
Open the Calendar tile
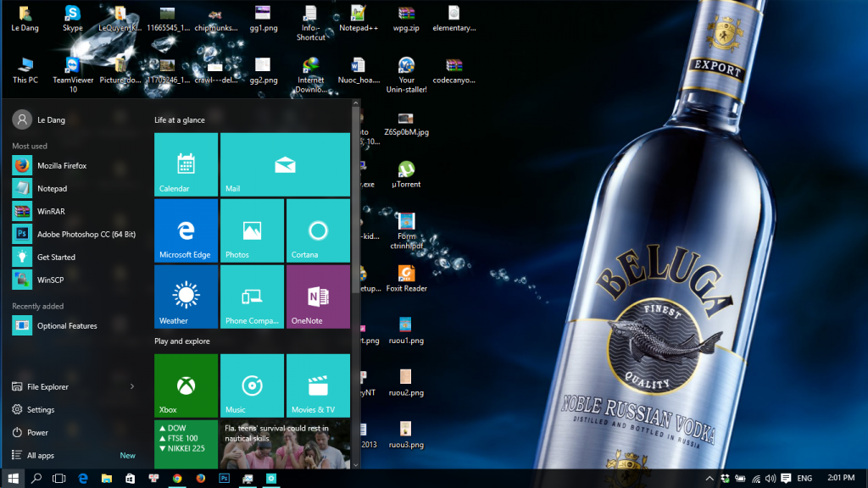(186, 164)
